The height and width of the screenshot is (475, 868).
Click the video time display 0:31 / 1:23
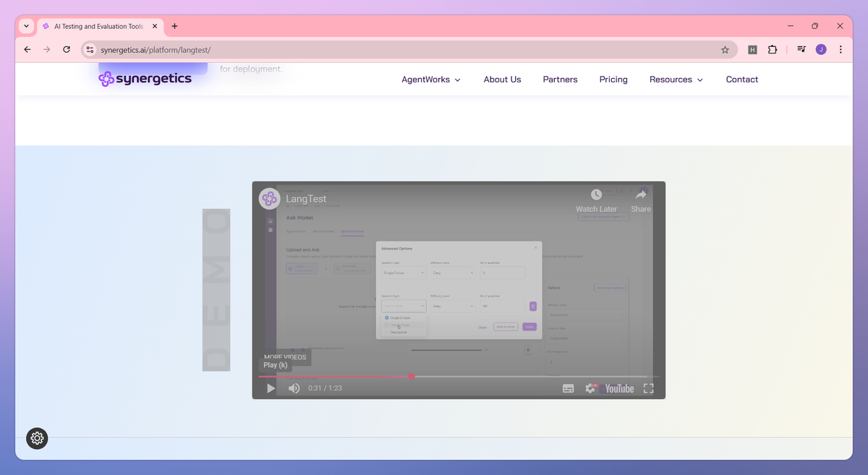click(325, 388)
